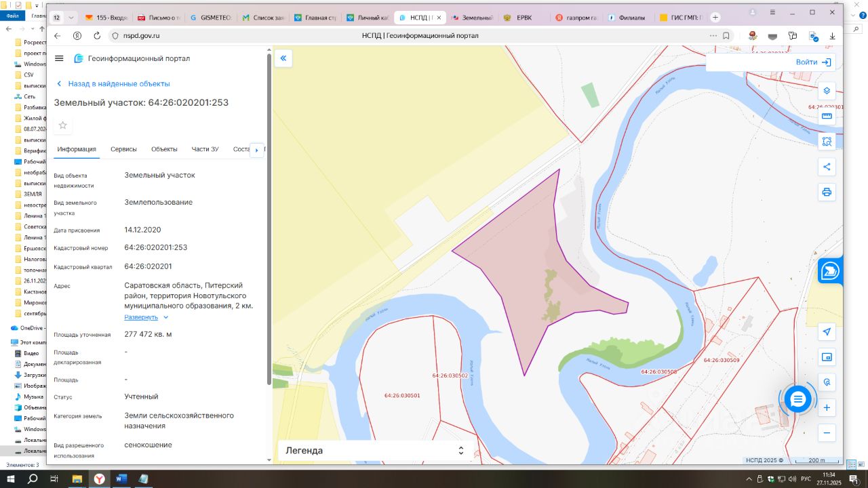The width and height of the screenshot is (868, 488).
Task: Click the share map icon
Action: click(827, 167)
